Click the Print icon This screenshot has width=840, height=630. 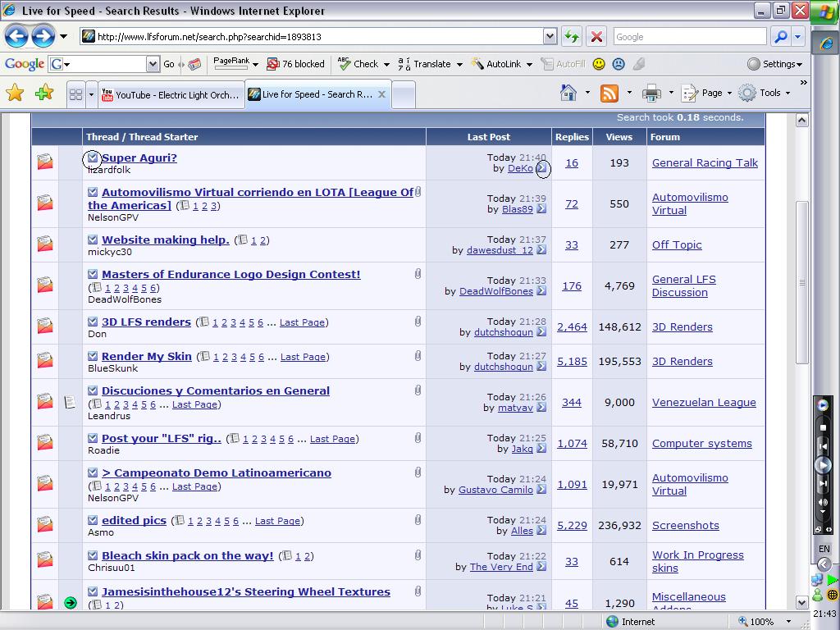click(651, 94)
